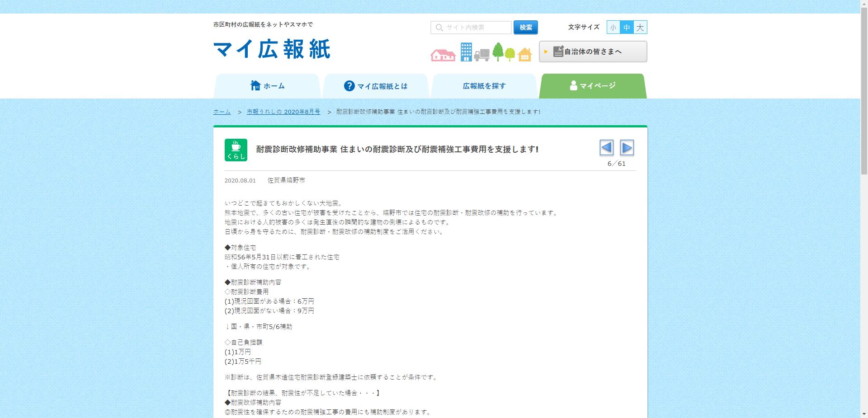
Task: Select the yellow house icon in the header
Action: pyautogui.click(x=524, y=55)
